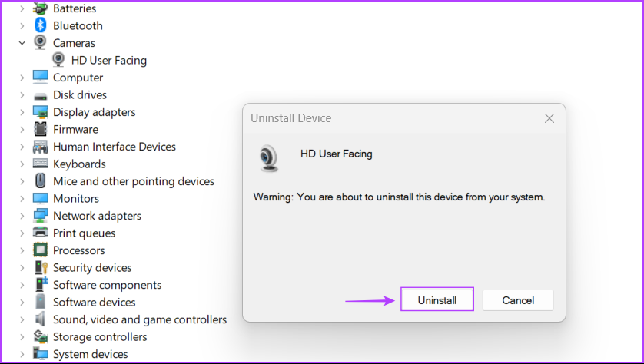Select HD User Facing camera in tree
Viewport: 644px width, 364px height.
[108, 60]
